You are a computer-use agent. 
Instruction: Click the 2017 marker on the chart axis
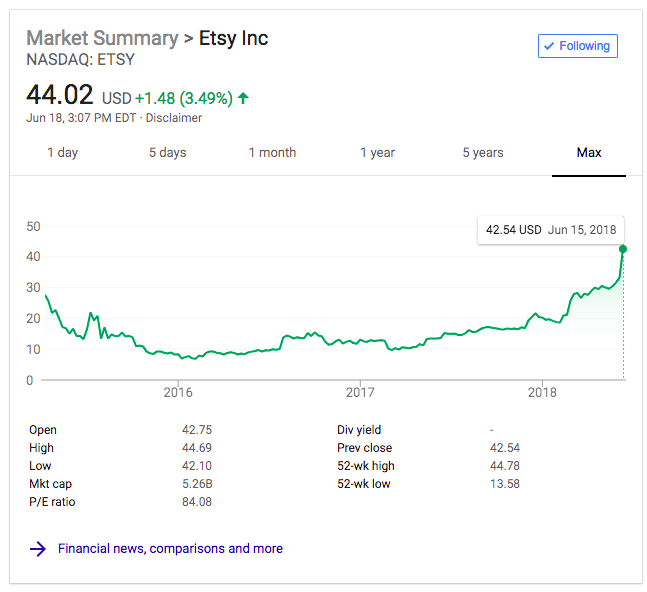(x=360, y=392)
